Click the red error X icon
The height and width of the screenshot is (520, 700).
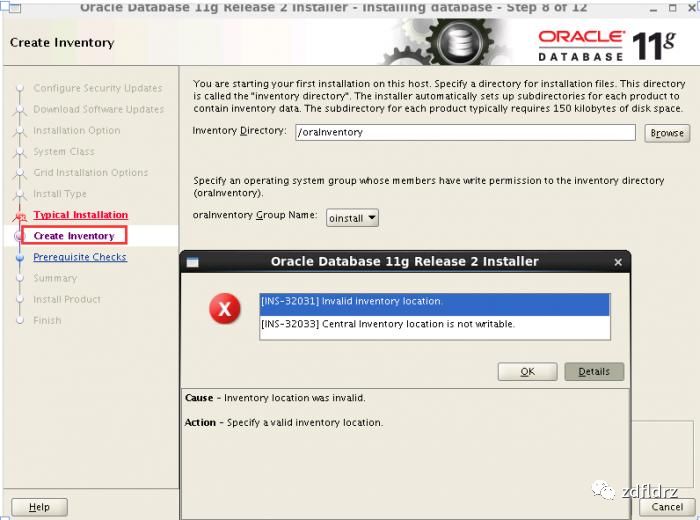[225, 308]
